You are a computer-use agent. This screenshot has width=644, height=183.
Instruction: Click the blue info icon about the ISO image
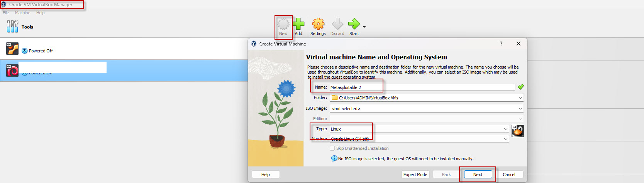[334, 158]
